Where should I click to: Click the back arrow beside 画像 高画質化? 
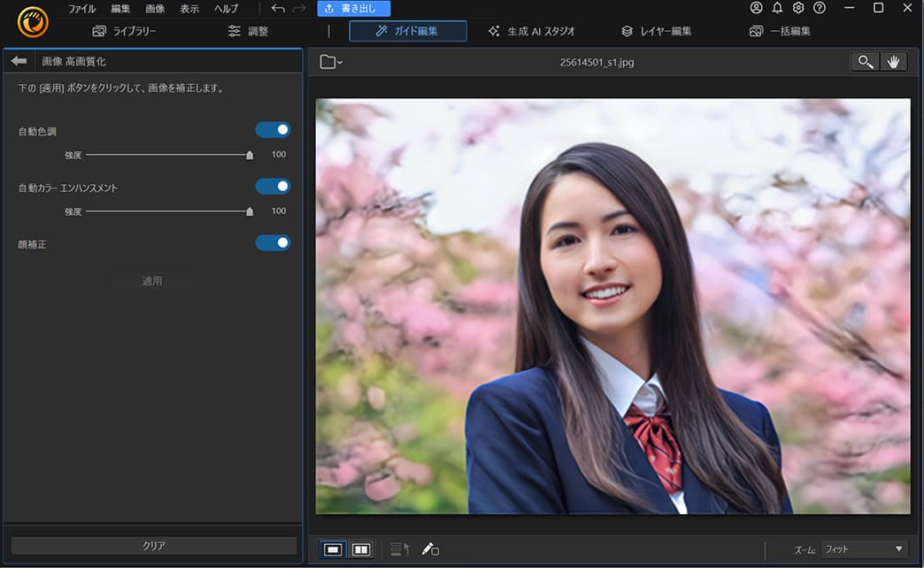19,61
